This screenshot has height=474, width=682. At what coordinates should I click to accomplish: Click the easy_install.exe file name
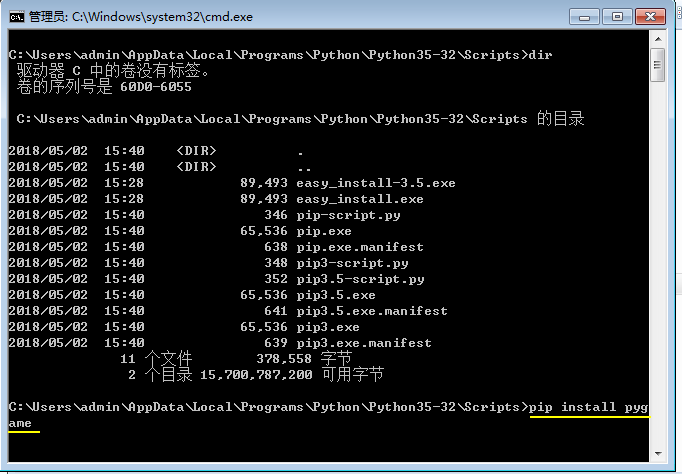360,199
